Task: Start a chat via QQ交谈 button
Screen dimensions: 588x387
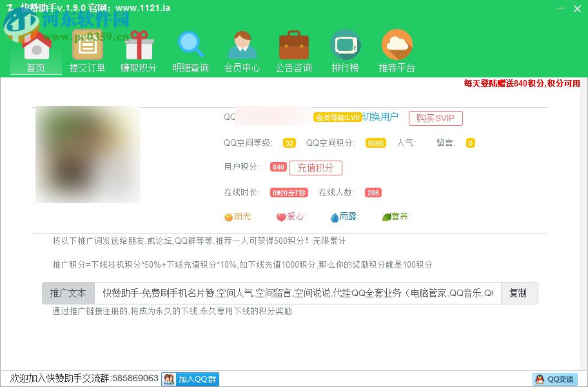Action: coord(555,379)
